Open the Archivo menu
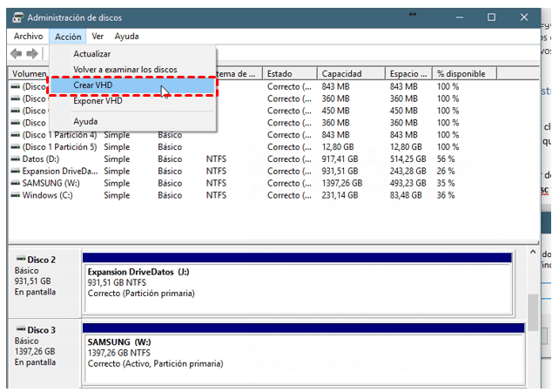 29,37
